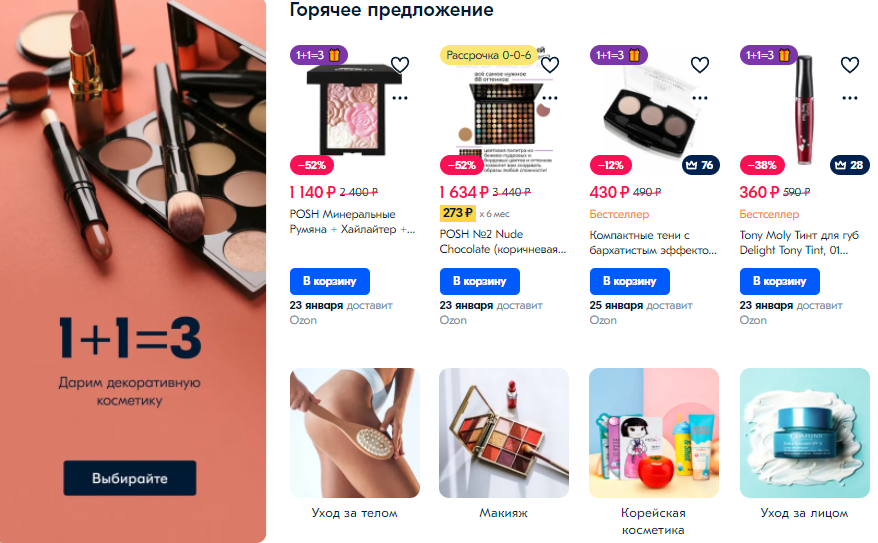Viewport: 878px width, 543px height.
Task: Open more options dots on Nude Chocolate palette
Action: pyautogui.click(x=550, y=98)
